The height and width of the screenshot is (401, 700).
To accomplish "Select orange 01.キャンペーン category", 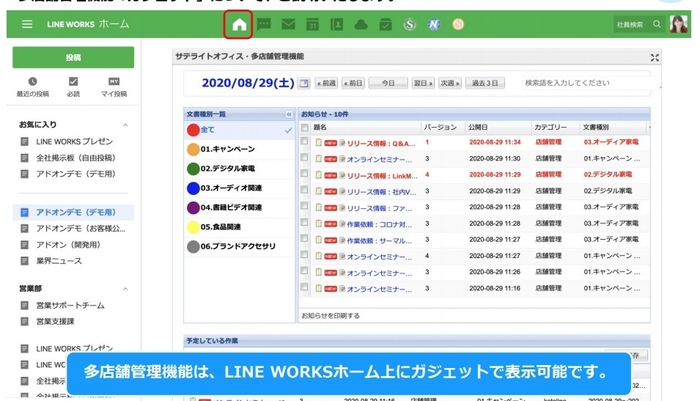I will pos(239,149).
